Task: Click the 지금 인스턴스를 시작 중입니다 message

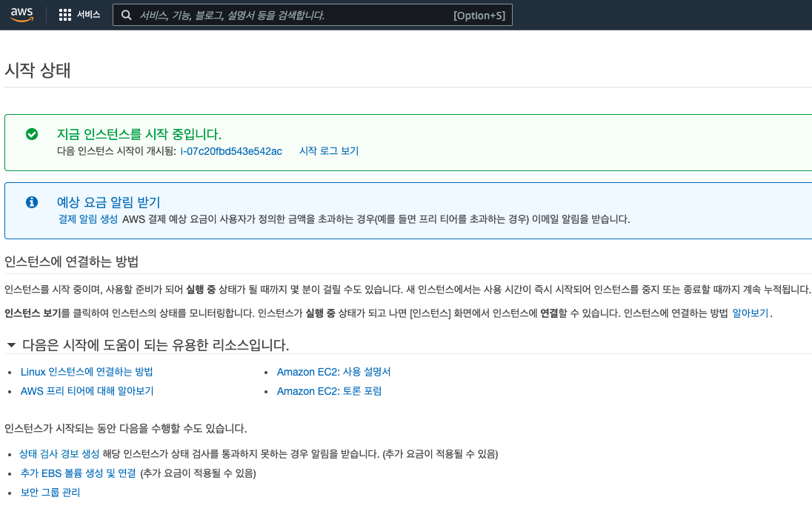Action: coord(139,134)
